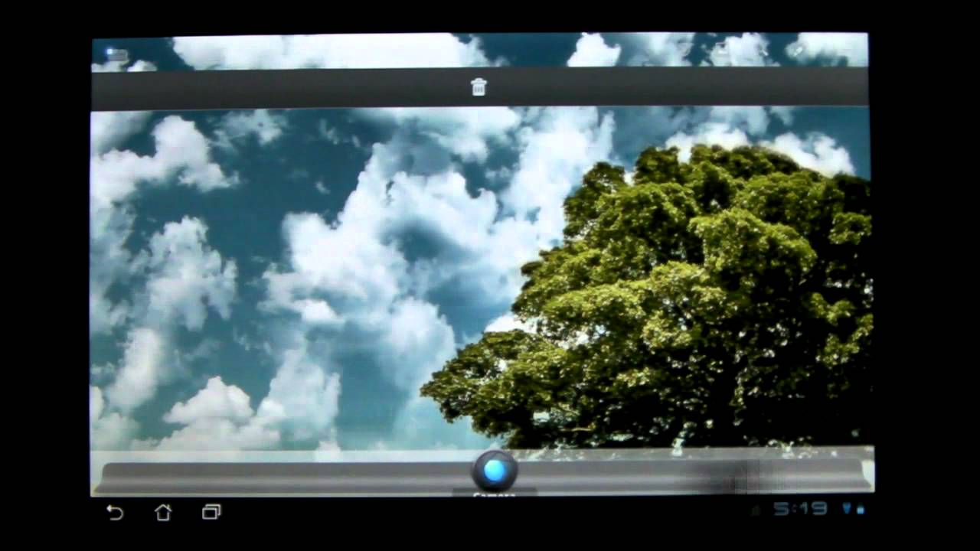The height and width of the screenshot is (551, 980).
Task: Show recent apps with the overlapping squares icon
Action: click(x=211, y=513)
